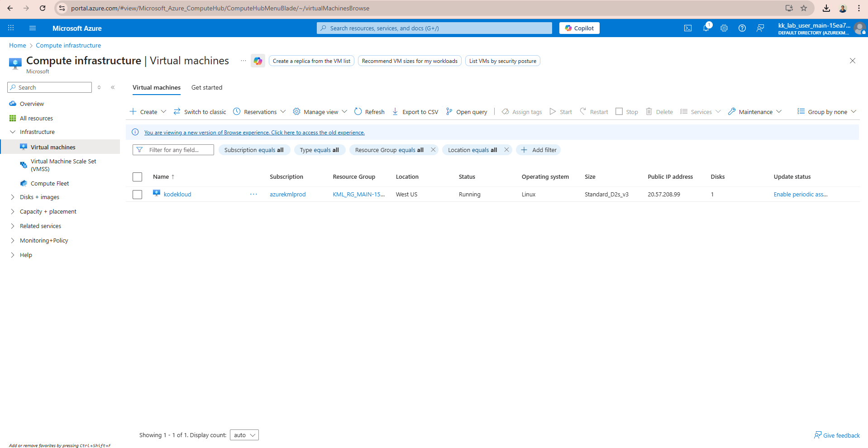Close the Compute infrastructure blade
This screenshot has height=448, width=868.
tap(853, 61)
